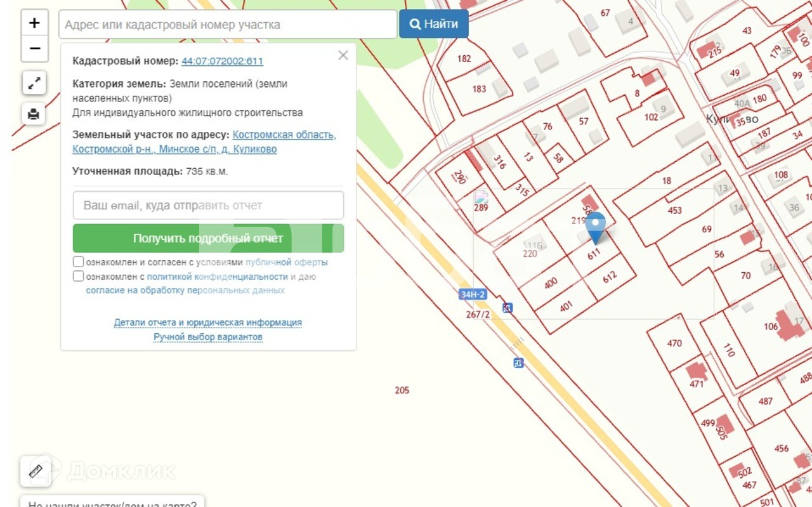Toggle fullscreen map view
Image resolution: width=812 pixels, height=507 pixels.
point(34,82)
